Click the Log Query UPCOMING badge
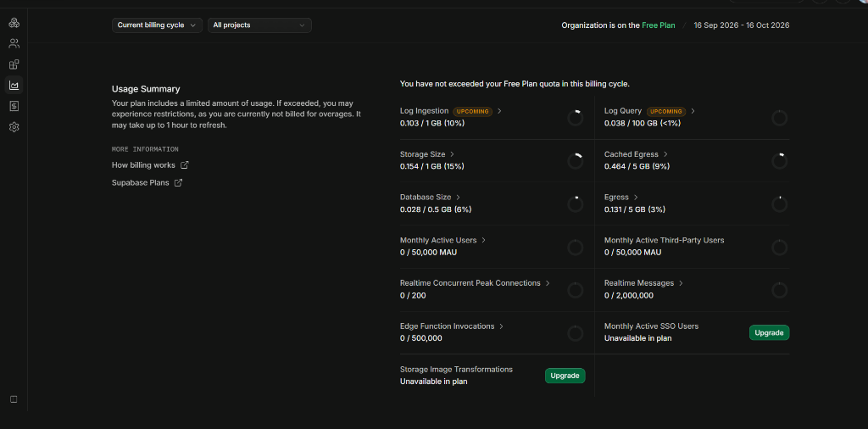This screenshot has width=868, height=429. (x=666, y=111)
